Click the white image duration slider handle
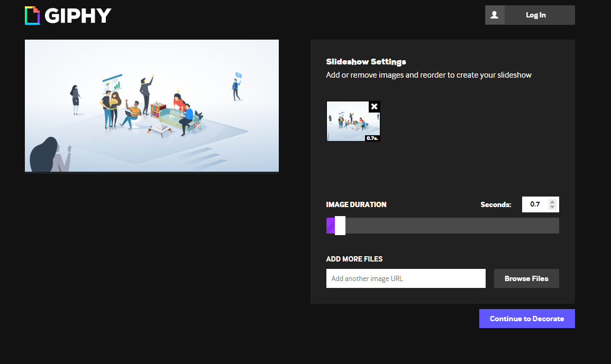 340,226
